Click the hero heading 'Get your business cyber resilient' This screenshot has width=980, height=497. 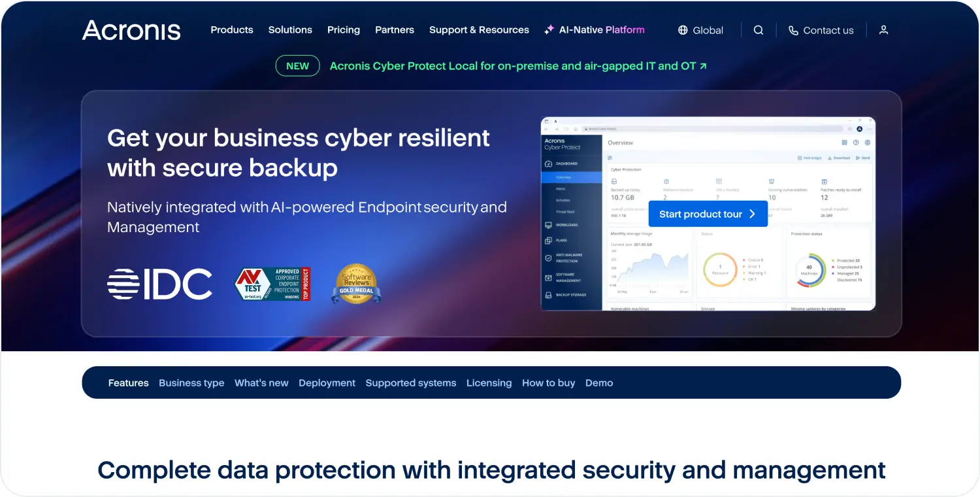click(x=299, y=138)
